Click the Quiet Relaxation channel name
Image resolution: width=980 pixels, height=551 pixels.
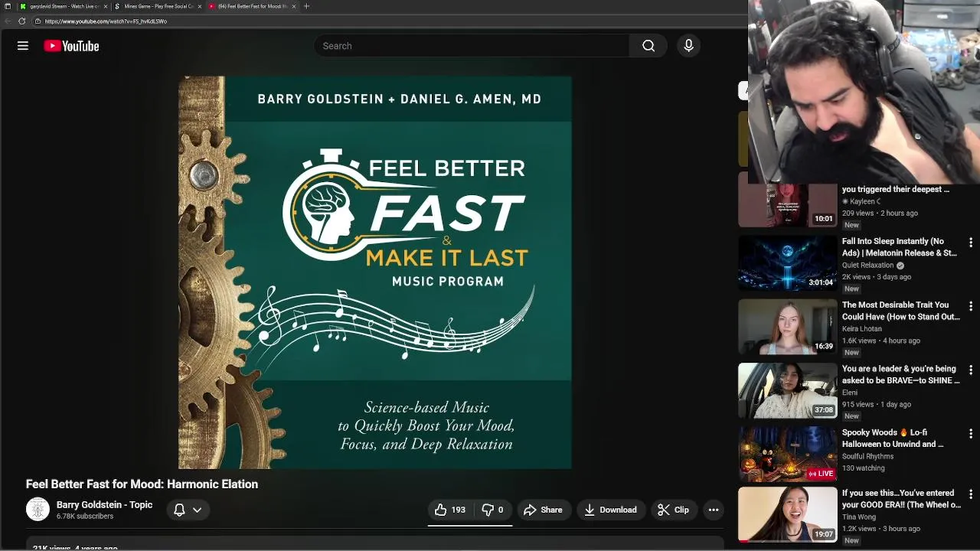867,265
